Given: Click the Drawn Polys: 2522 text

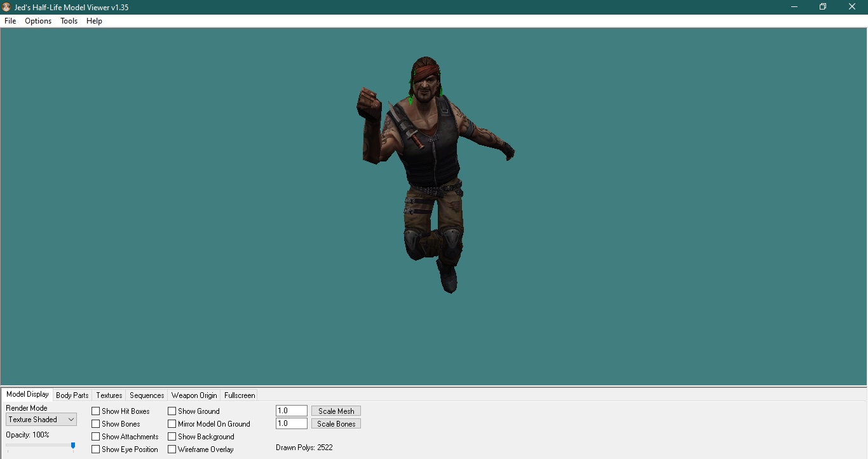Looking at the screenshot, I should (304, 448).
